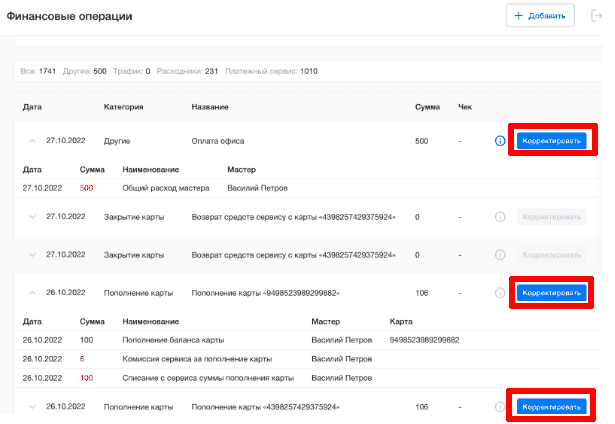Click Корректировать for card 9498523989299882 top-up
The width and height of the screenshot is (615, 424).
[x=551, y=293]
